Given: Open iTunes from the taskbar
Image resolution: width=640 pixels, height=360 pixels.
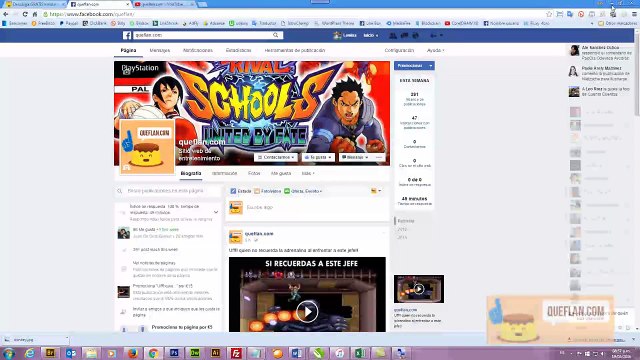Looking at the screenshot, I should point(339,353).
